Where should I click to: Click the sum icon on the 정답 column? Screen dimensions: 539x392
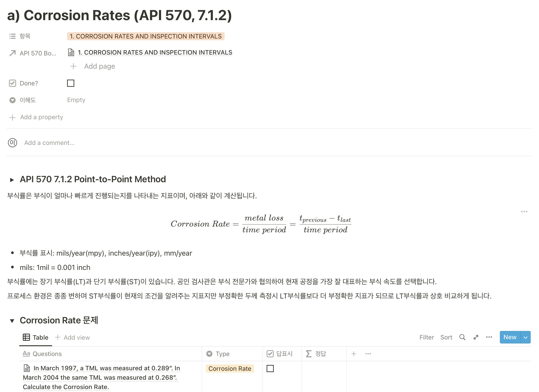(308, 354)
